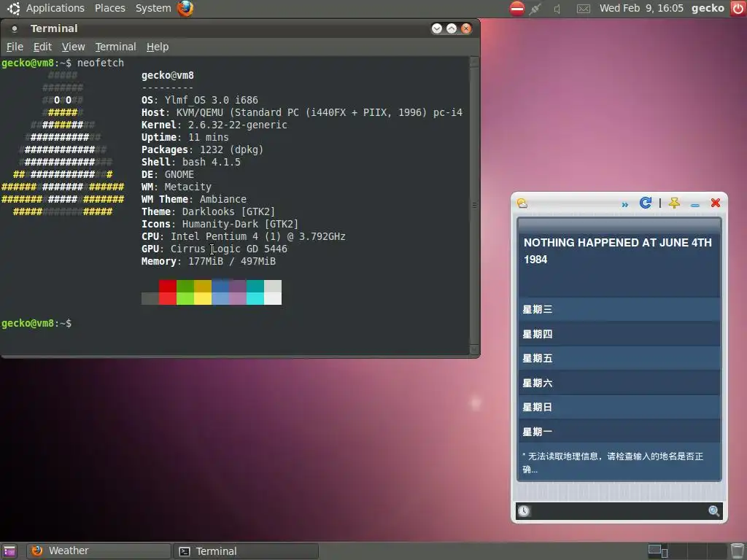Open the Help menu in Terminal
The image size is (747, 560).
click(x=158, y=47)
